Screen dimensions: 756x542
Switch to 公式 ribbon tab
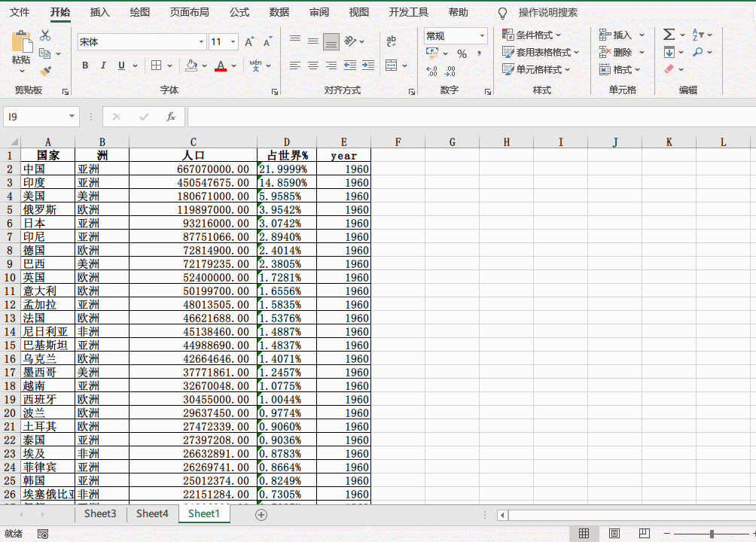click(x=239, y=12)
